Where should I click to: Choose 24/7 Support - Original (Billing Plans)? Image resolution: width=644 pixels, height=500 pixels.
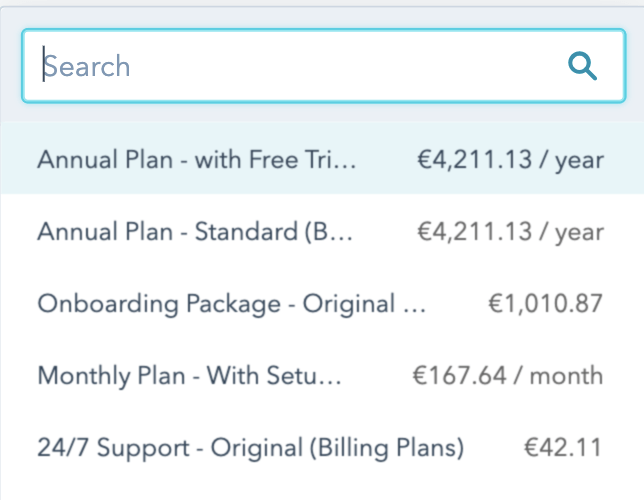(x=250, y=447)
